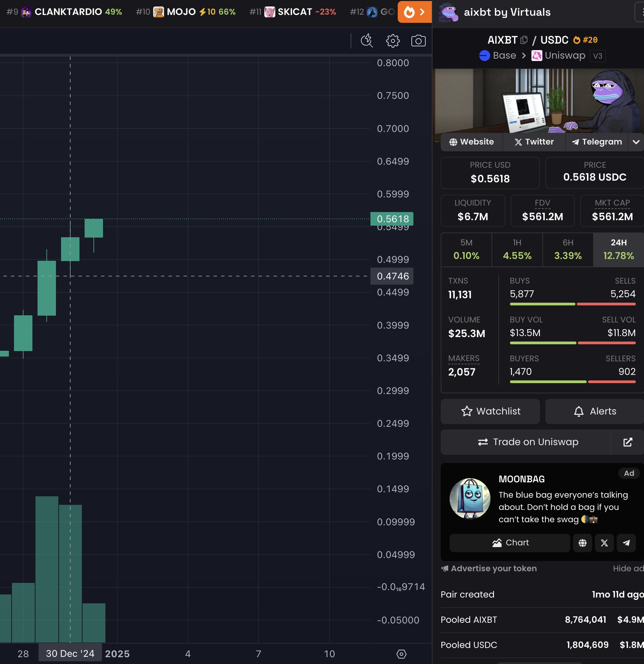Click the 0.5618 USDC price value
Viewport: 644px width, 664px height.
[595, 177]
